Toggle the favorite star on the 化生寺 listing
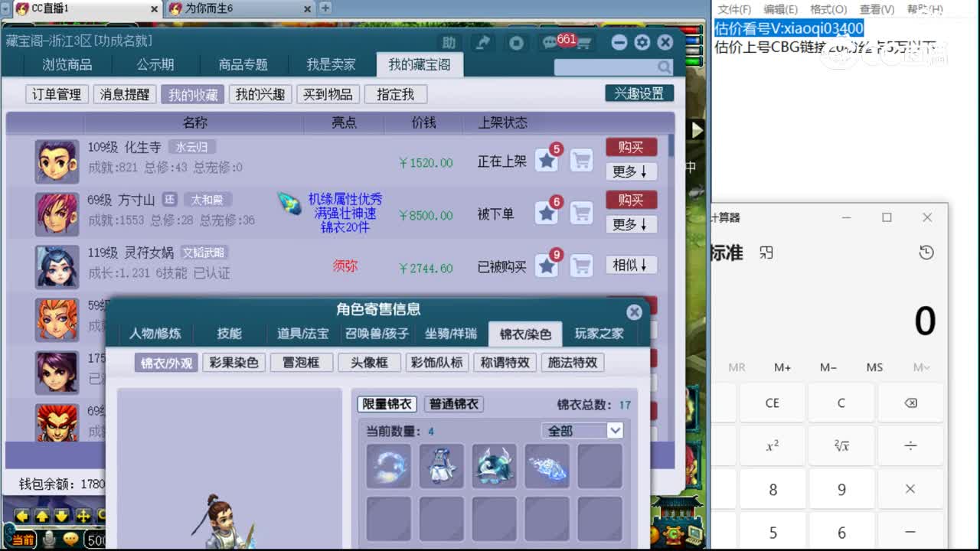The height and width of the screenshot is (551, 980). (547, 161)
